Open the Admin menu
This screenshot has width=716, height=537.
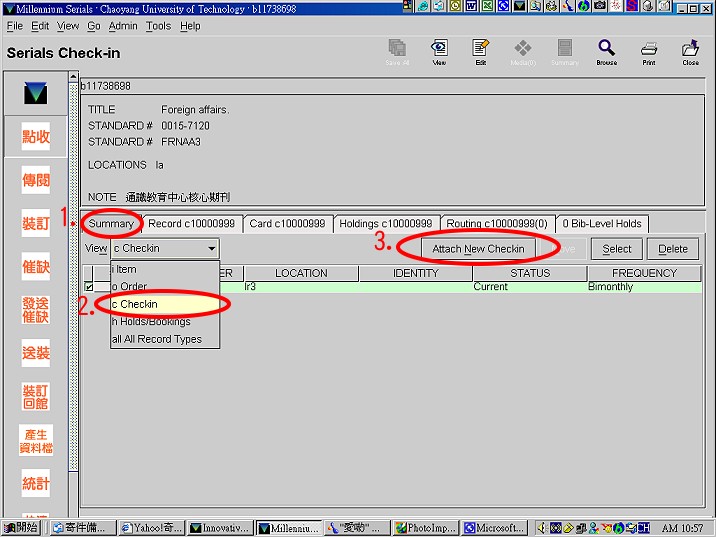[x=123, y=26]
